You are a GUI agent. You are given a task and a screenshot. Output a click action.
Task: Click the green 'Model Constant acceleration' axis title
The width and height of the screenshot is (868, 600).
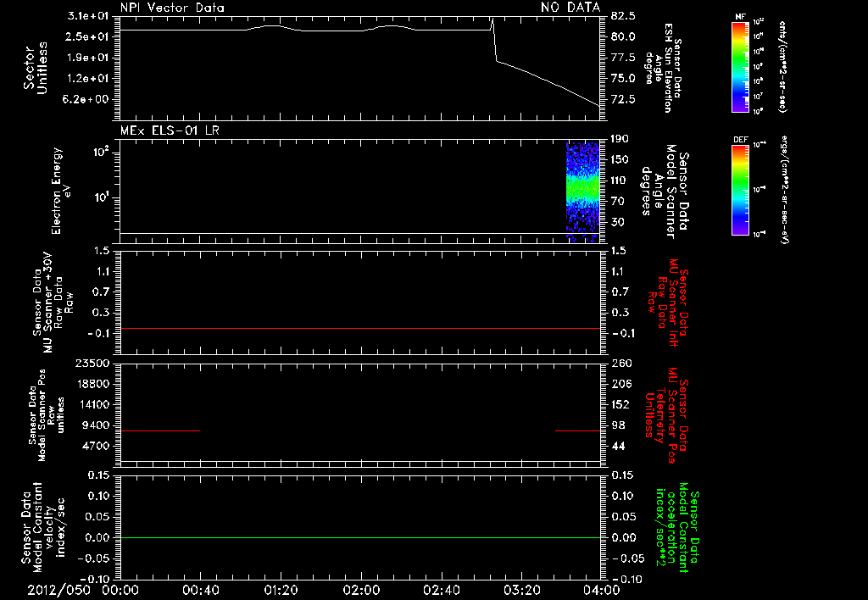click(x=677, y=527)
